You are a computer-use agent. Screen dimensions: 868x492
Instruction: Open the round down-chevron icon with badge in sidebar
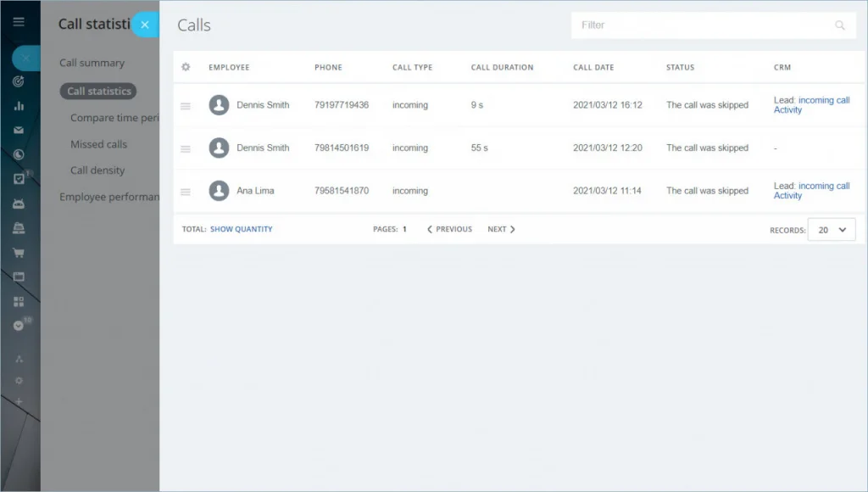pos(19,325)
